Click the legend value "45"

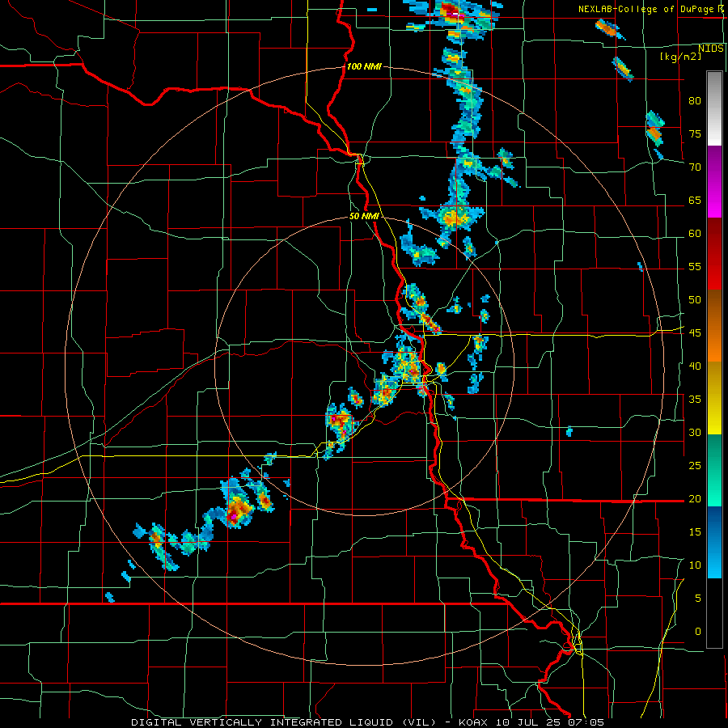[x=695, y=333]
